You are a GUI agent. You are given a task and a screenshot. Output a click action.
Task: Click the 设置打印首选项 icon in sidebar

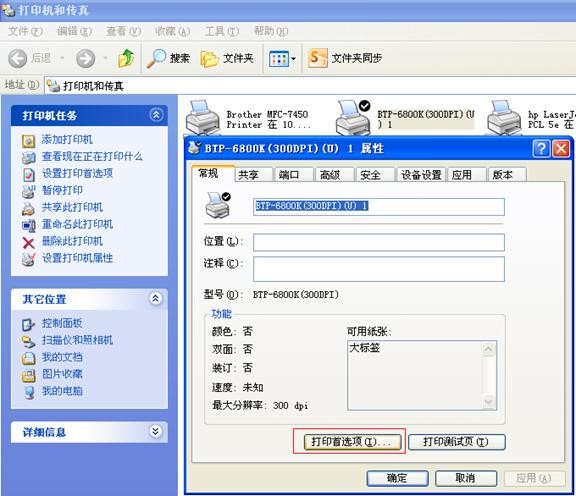29,174
